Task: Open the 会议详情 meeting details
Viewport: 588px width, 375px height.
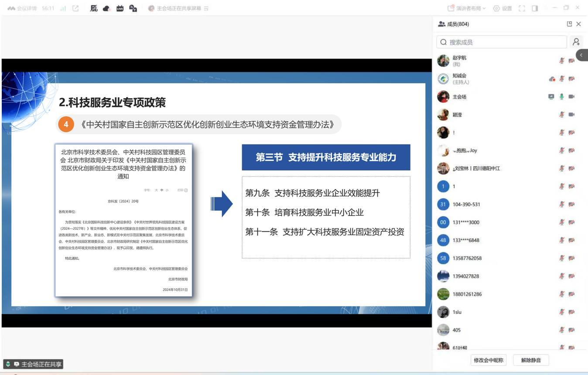Action: (22, 8)
